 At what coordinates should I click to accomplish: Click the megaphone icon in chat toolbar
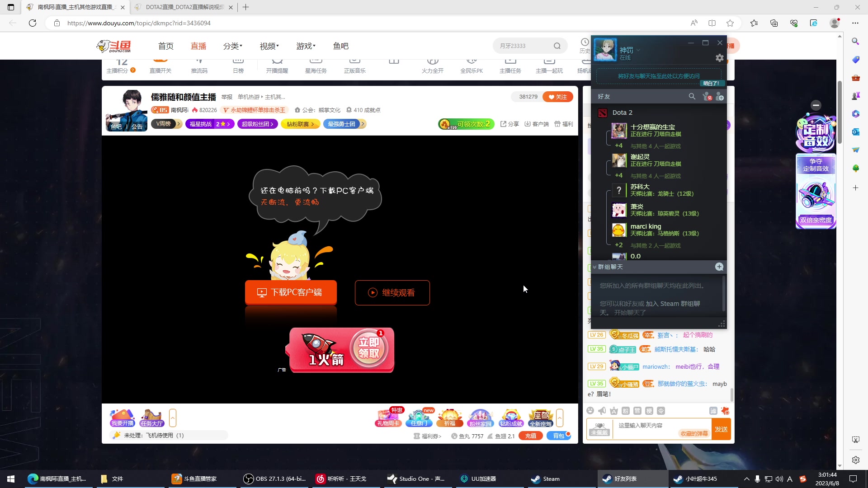click(602, 411)
